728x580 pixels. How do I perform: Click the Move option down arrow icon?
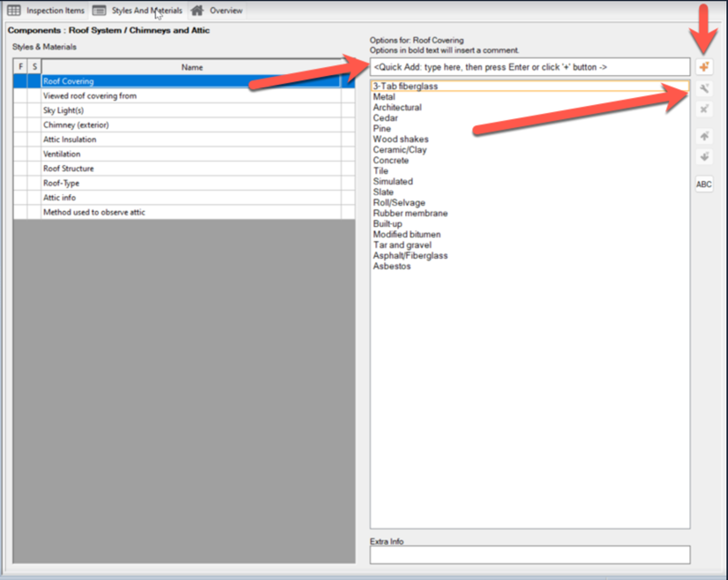703,157
